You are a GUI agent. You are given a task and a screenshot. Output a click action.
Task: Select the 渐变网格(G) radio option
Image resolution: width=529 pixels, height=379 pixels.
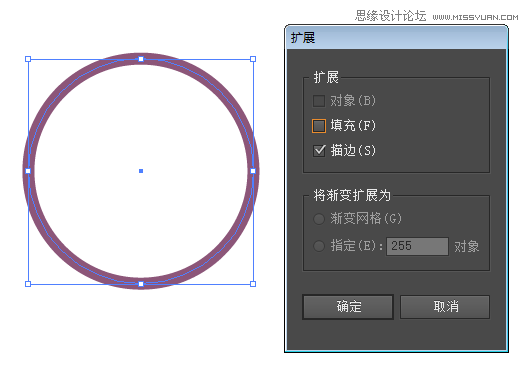[x=319, y=219]
